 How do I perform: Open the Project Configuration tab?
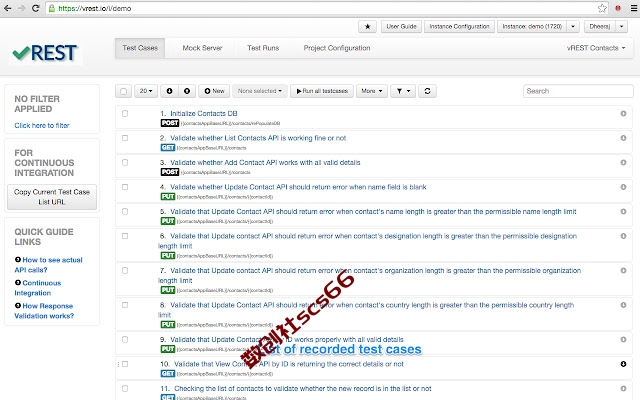tap(337, 48)
